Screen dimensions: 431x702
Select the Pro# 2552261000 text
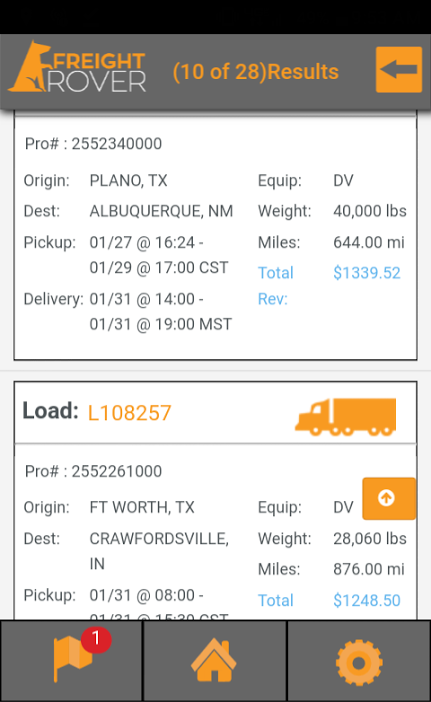[x=93, y=471]
